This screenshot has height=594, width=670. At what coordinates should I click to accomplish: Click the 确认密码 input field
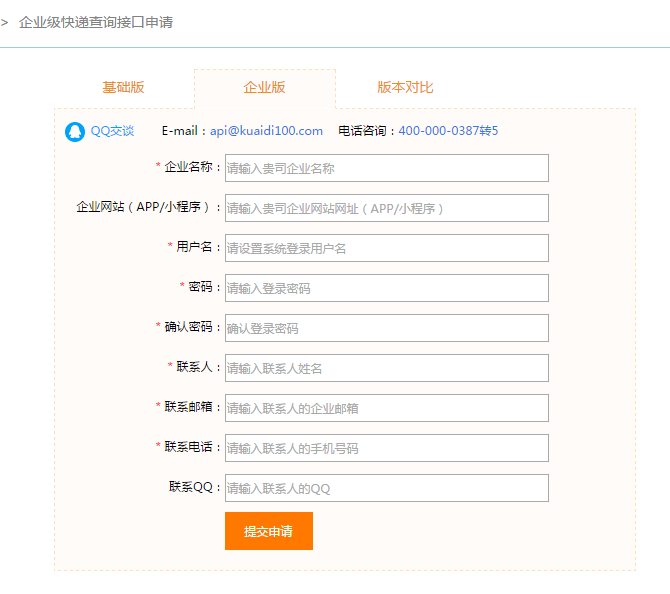pyautogui.click(x=386, y=328)
